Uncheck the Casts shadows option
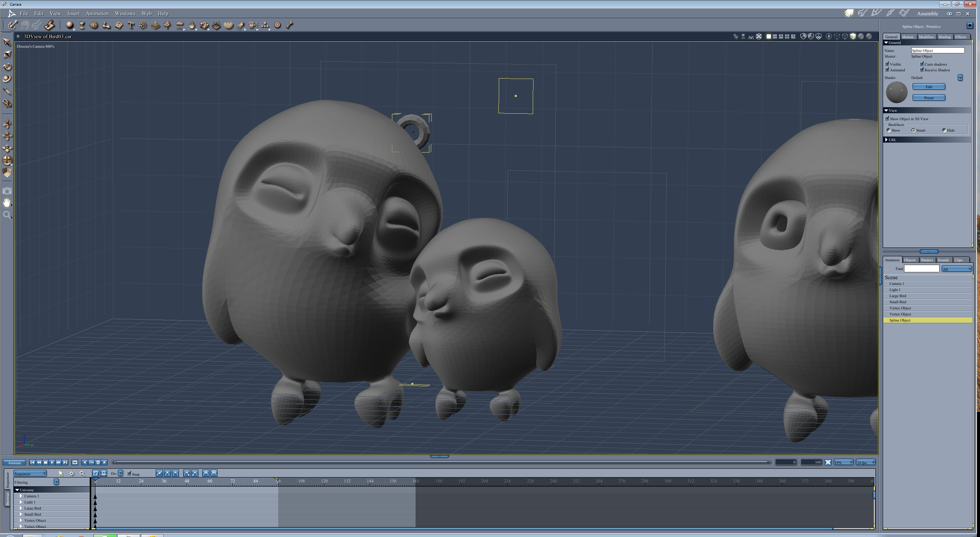 click(922, 64)
